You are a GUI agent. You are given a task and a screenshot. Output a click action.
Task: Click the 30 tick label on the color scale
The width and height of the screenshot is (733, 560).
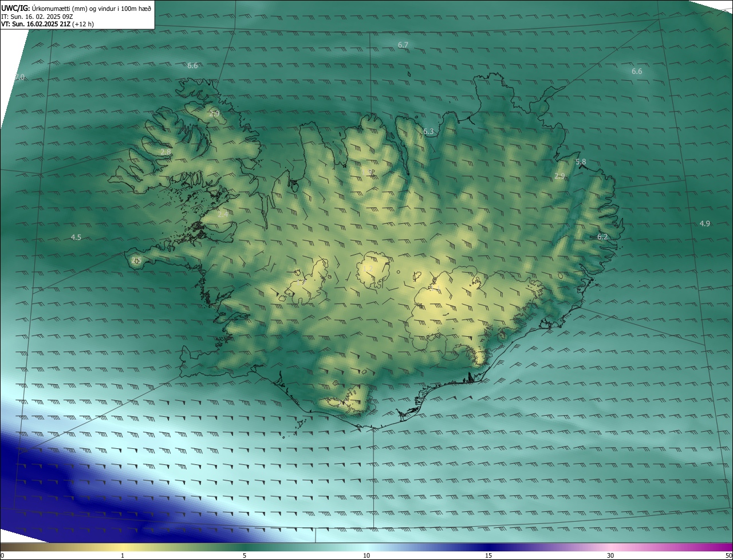(610, 555)
